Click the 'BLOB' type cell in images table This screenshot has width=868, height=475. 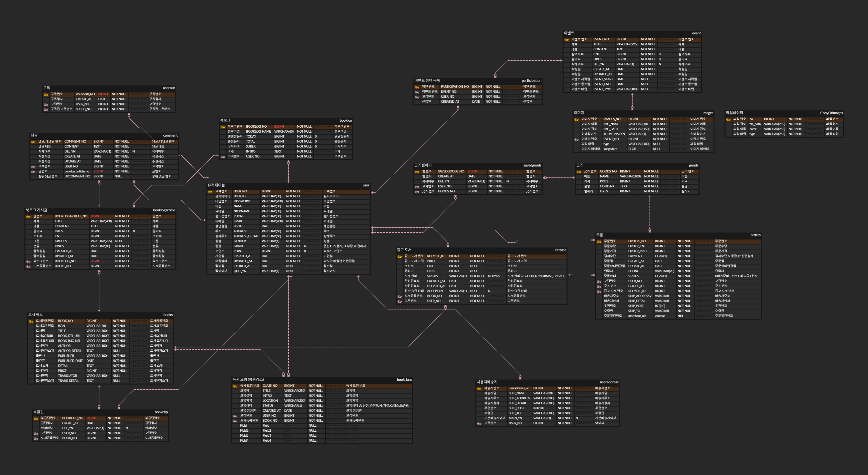(639, 149)
